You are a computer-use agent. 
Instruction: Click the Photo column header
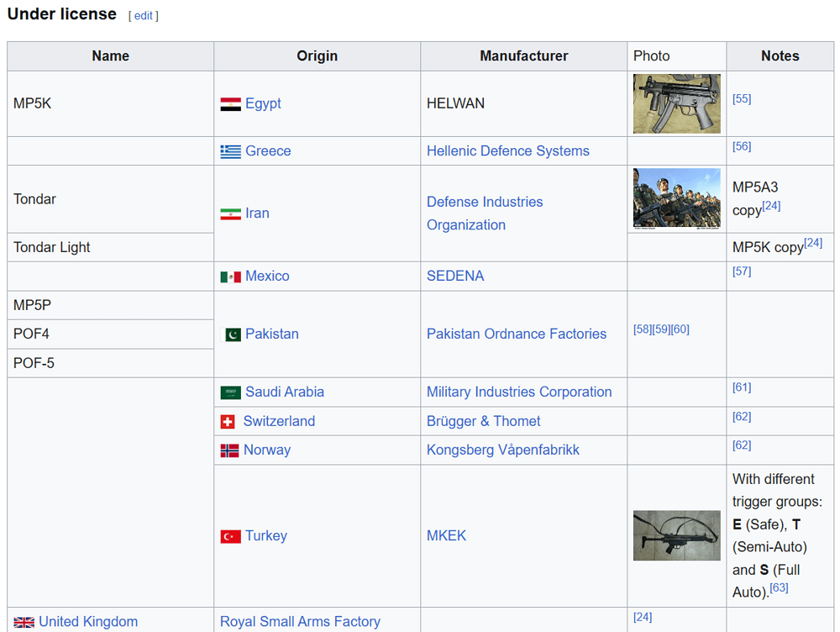[x=676, y=55]
